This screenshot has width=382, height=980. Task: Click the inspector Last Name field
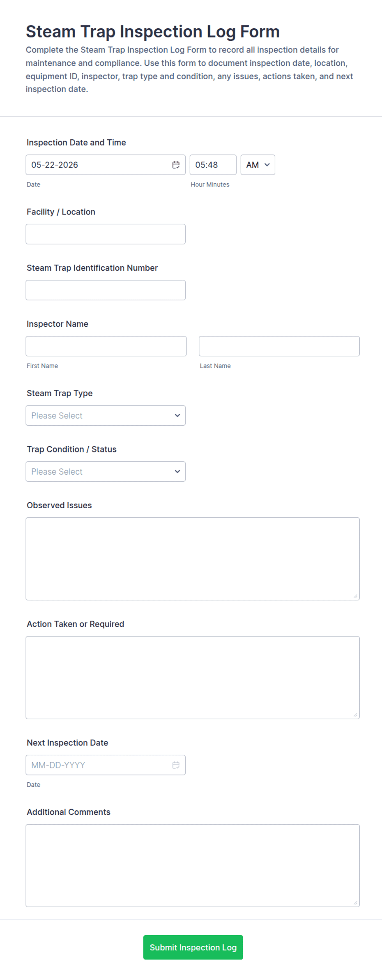point(279,346)
